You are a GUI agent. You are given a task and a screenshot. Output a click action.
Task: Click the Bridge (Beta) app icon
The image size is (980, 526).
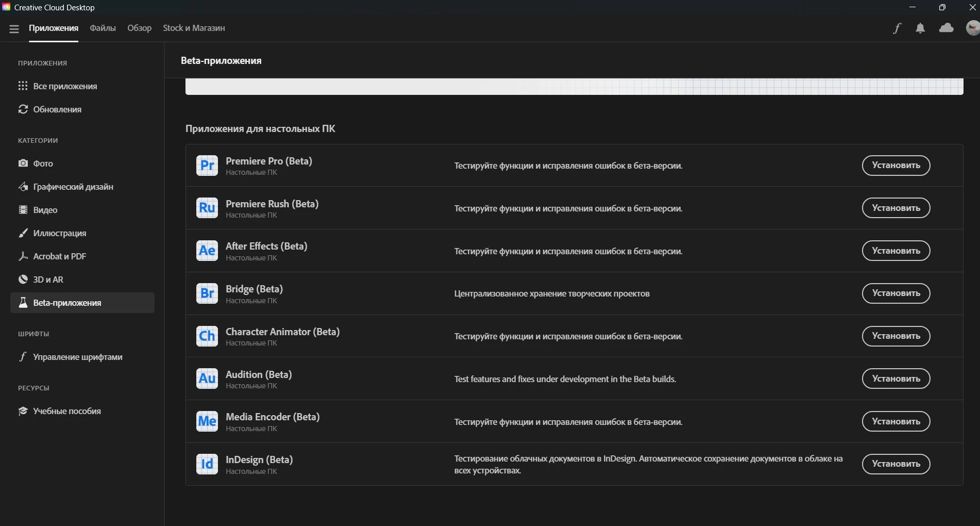coord(207,293)
